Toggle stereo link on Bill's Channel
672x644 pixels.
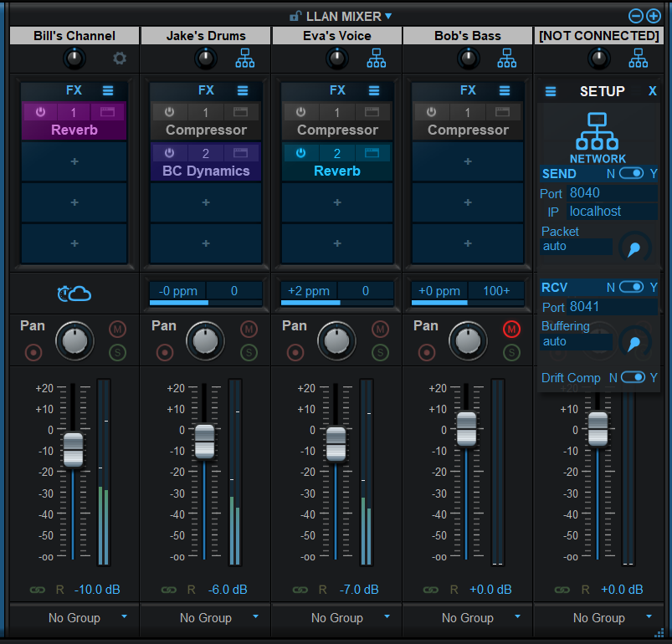tap(38, 590)
